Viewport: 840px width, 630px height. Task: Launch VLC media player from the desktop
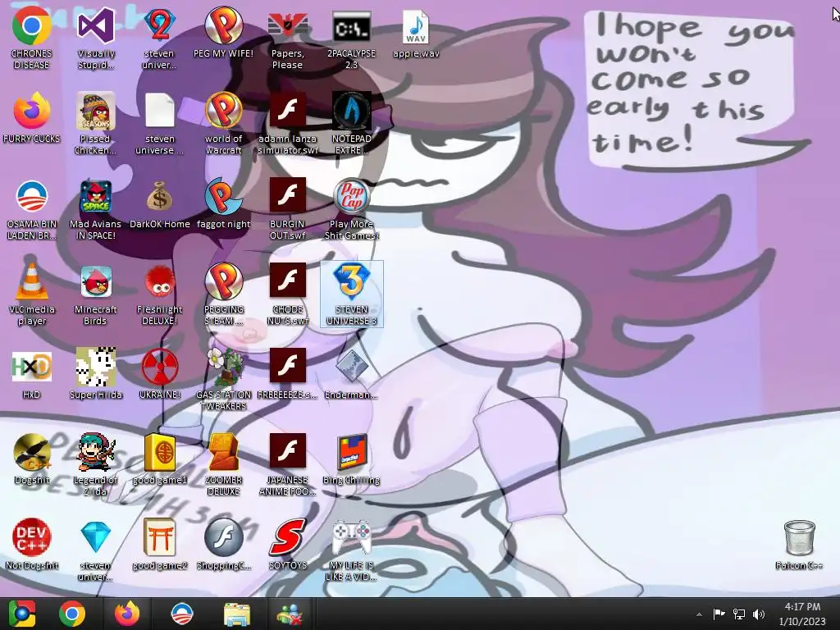point(32,294)
